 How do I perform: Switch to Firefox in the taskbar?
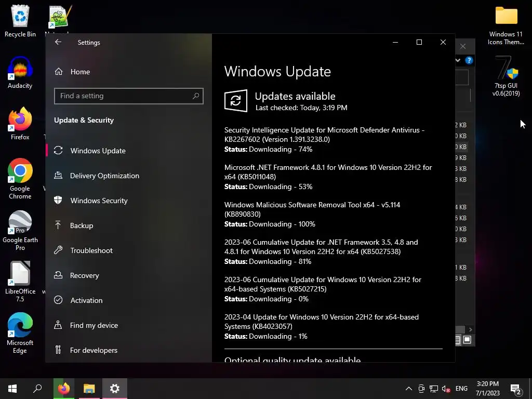tap(63, 389)
